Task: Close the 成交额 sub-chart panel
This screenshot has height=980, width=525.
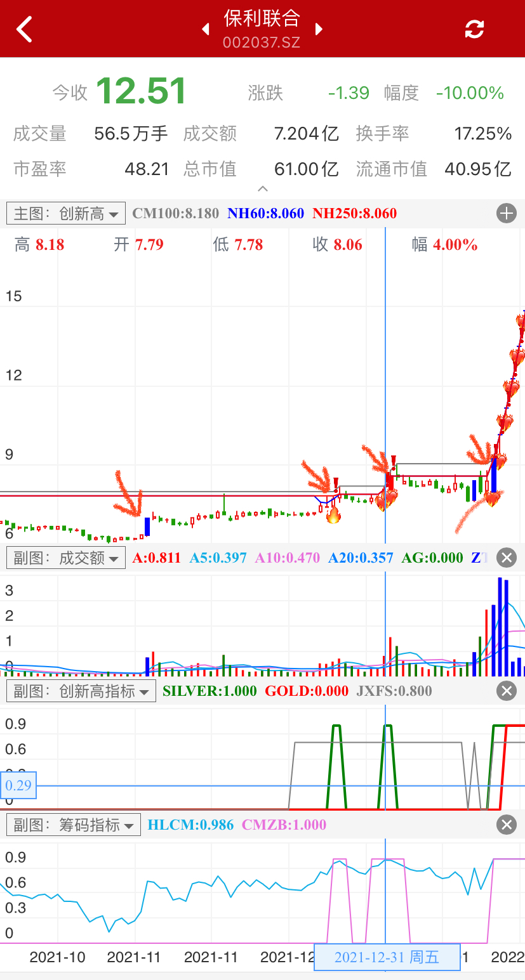Action: point(507,558)
